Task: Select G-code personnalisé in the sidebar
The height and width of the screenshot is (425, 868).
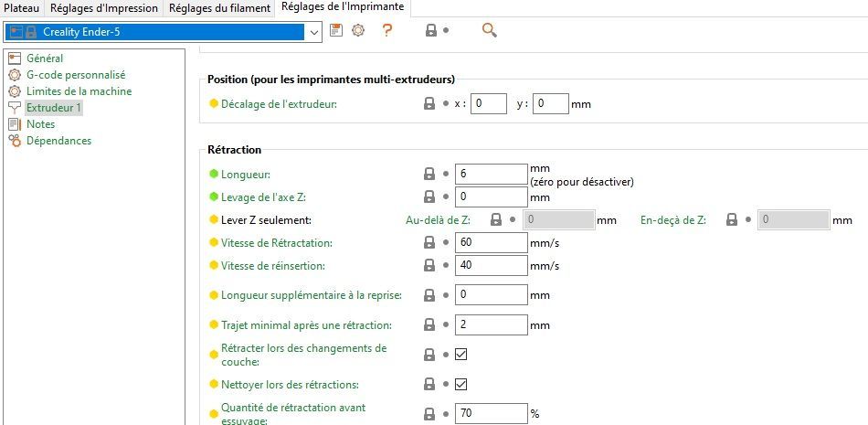Action: click(76, 75)
